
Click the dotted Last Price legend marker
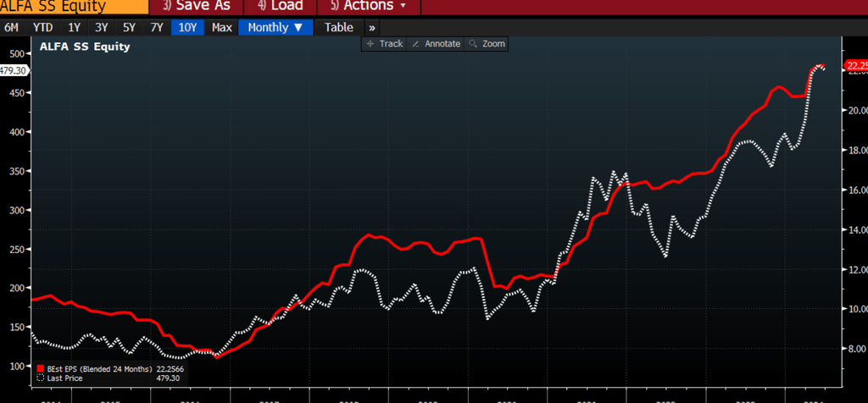pos(40,378)
